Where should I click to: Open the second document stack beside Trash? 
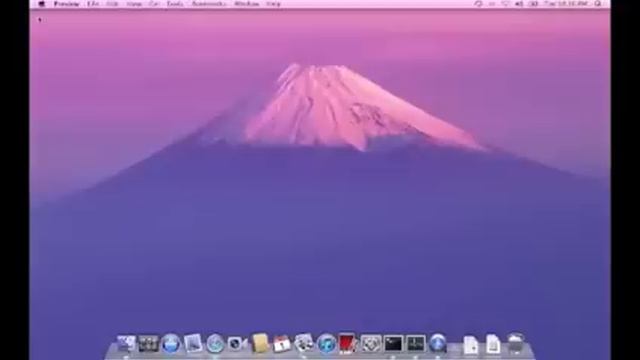tap(493, 344)
